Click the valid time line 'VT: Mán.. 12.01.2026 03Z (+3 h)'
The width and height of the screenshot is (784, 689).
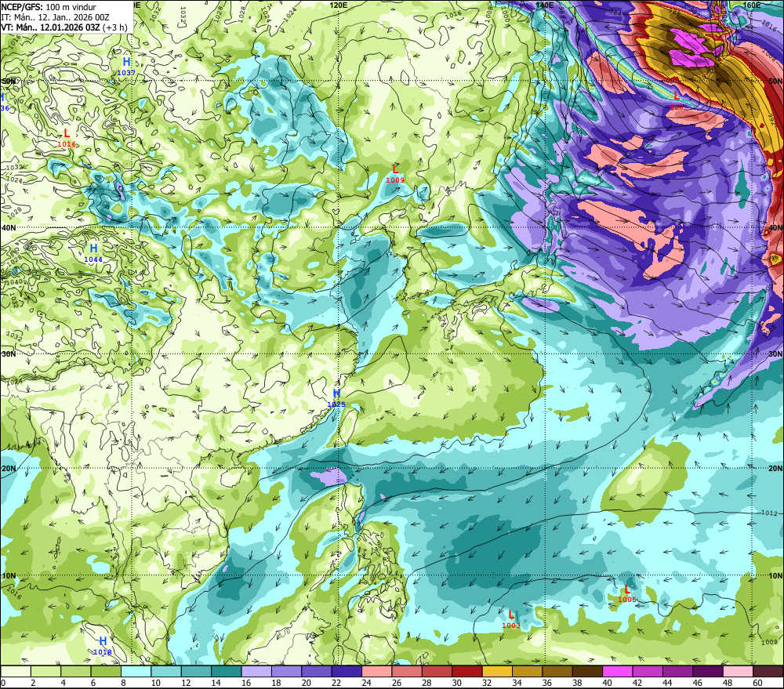point(64,27)
